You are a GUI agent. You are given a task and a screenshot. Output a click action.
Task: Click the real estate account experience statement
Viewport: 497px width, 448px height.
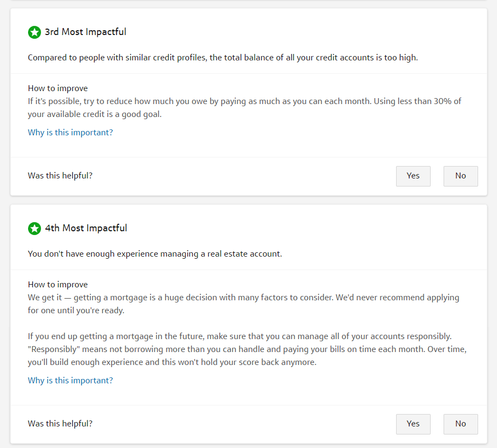tap(154, 254)
